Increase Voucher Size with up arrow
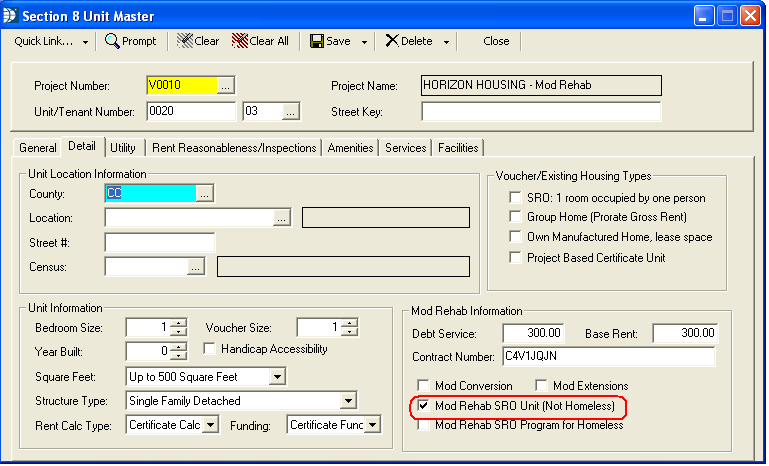Screen dimensions: 769x466 (x=350, y=324)
